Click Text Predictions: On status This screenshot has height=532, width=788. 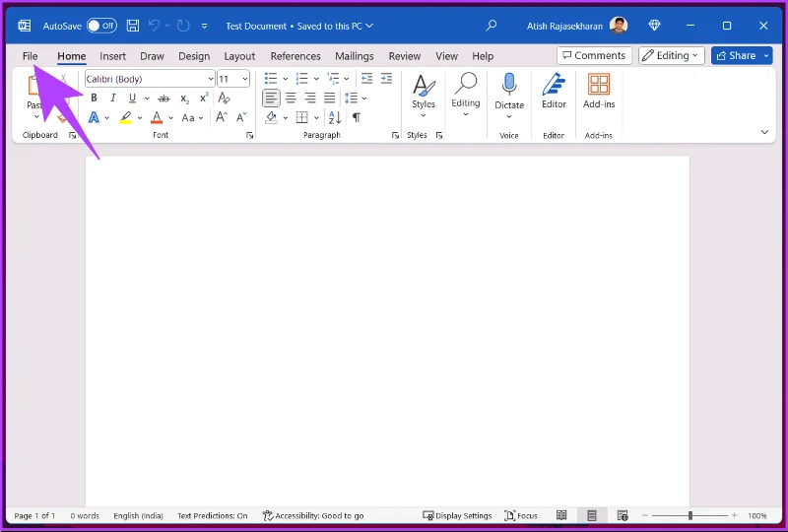[212, 515]
